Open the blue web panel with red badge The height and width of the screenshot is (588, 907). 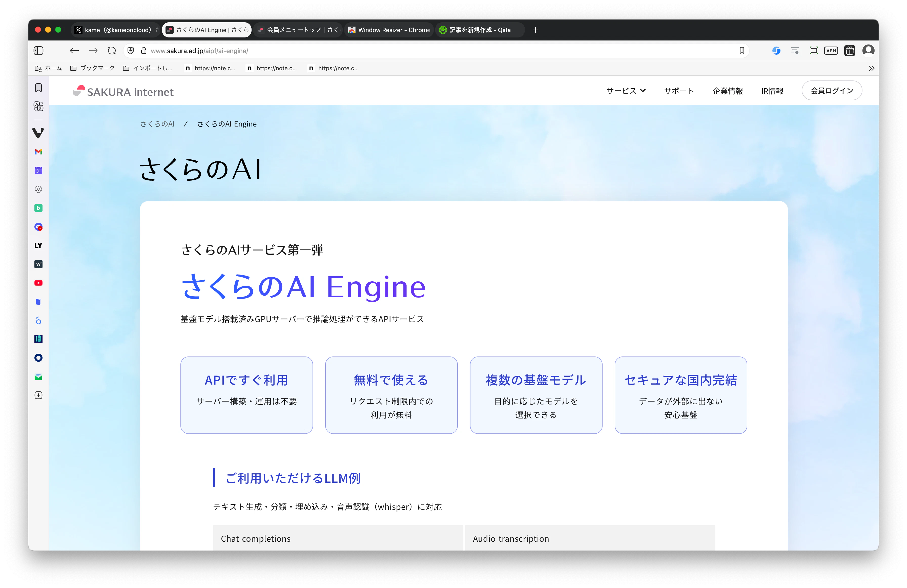[x=38, y=227]
